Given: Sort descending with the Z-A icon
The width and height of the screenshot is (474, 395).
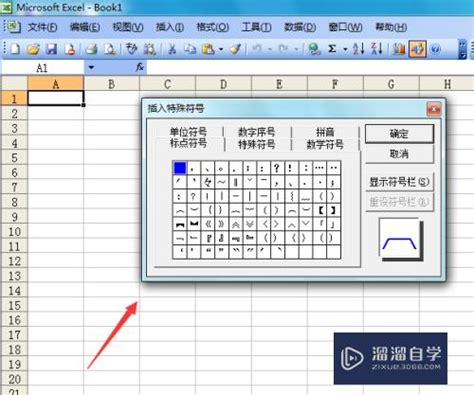Looking at the screenshot, I should tap(377, 49).
